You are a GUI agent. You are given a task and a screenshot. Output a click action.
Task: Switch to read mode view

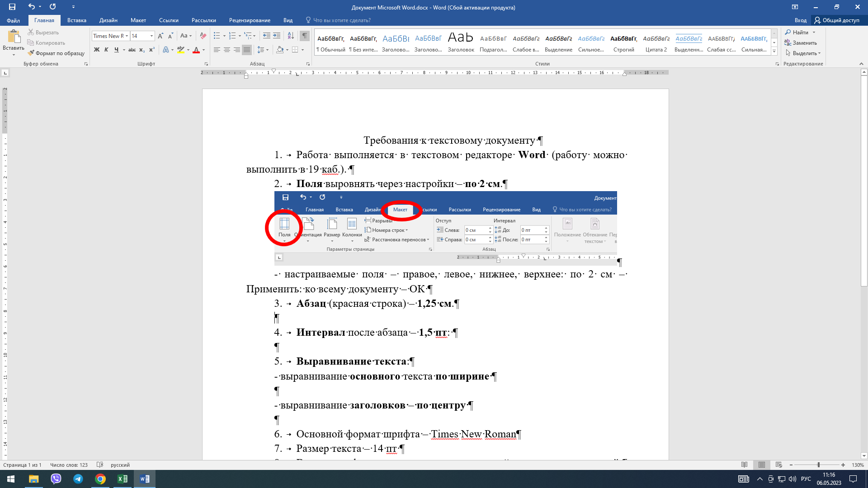[745, 465]
